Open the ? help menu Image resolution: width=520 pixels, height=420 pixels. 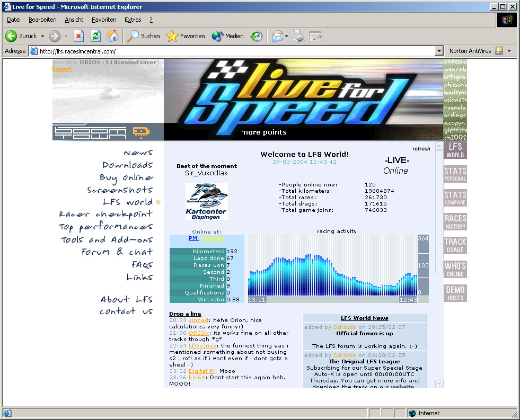point(151,20)
